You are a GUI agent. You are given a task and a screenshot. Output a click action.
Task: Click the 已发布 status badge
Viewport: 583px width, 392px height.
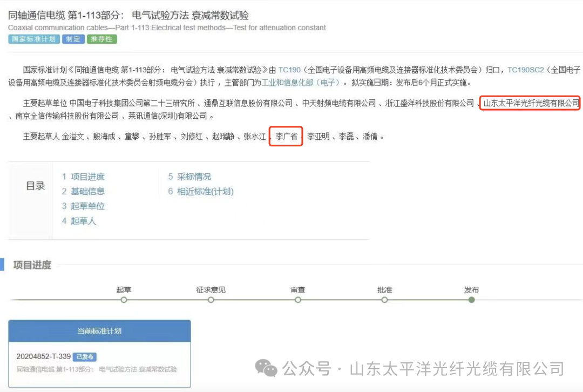click(x=85, y=357)
